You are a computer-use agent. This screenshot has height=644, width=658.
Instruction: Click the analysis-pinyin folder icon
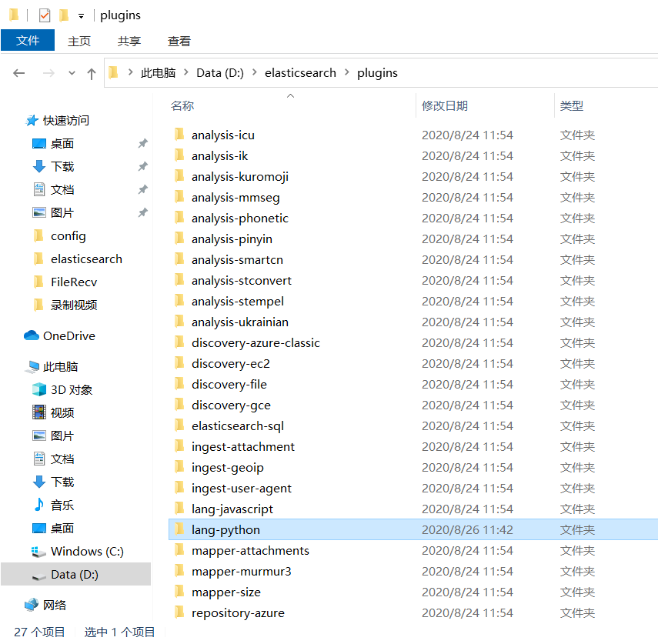179,238
